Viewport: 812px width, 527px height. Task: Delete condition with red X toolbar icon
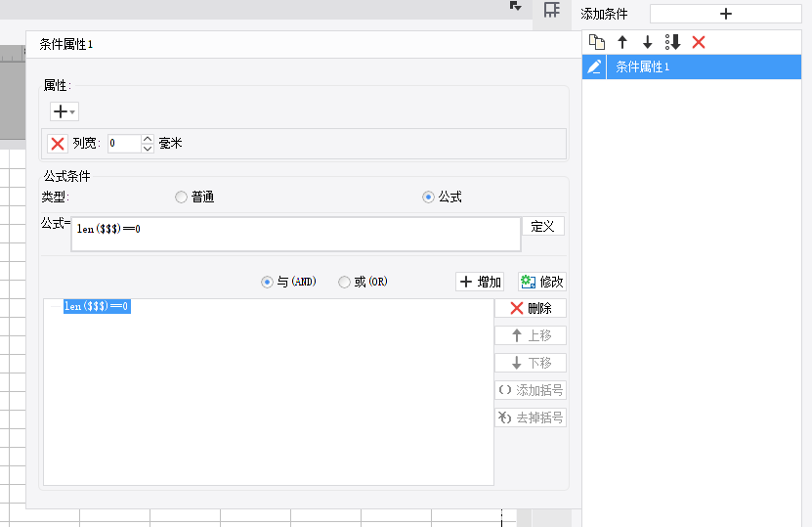(699, 42)
